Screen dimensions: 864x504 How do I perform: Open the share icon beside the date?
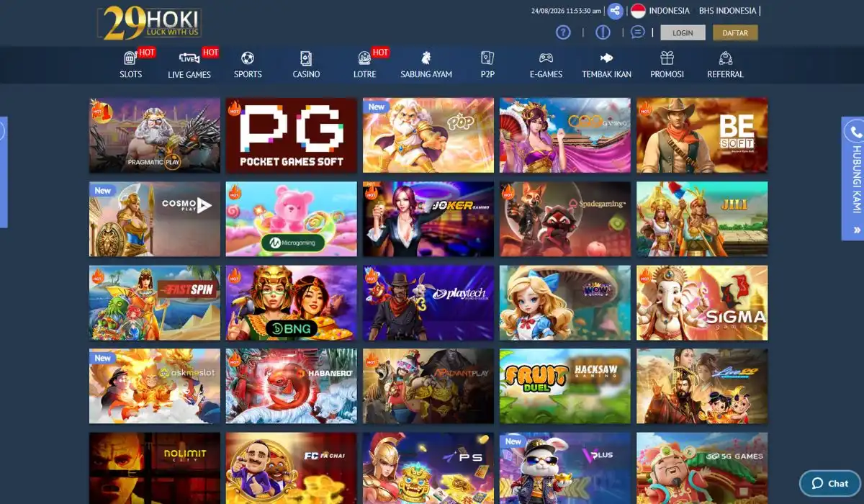click(615, 11)
